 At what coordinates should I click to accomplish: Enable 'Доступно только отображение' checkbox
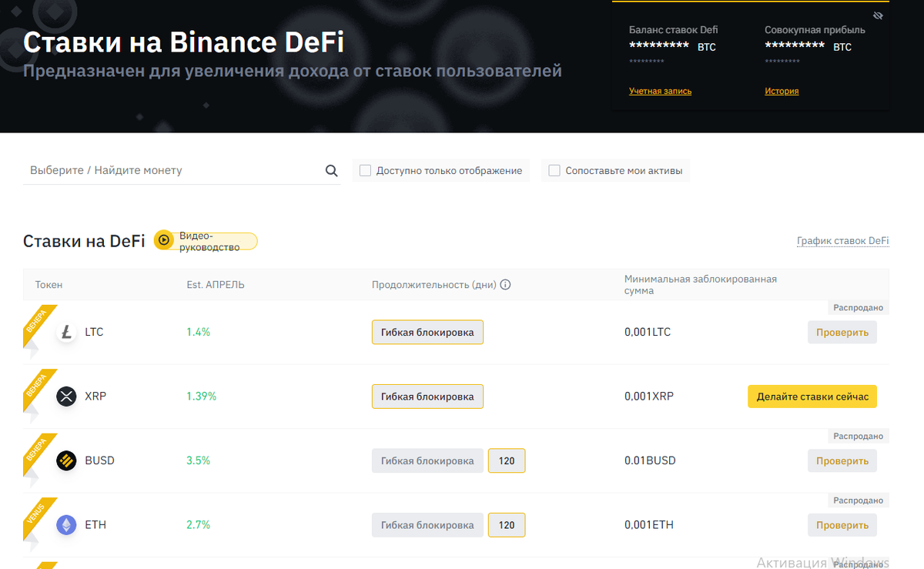click(x=366, y=171)
